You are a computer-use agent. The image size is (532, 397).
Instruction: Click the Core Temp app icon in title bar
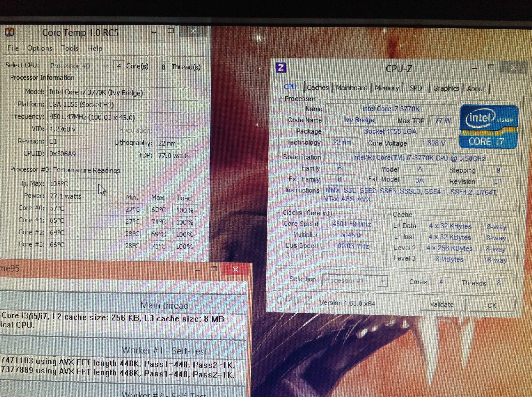(10, 32)
